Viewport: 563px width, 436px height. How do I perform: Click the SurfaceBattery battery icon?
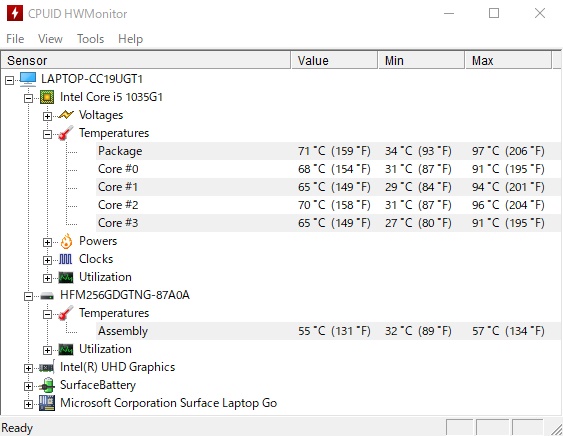pyautogui.click(x=47, y=385)
